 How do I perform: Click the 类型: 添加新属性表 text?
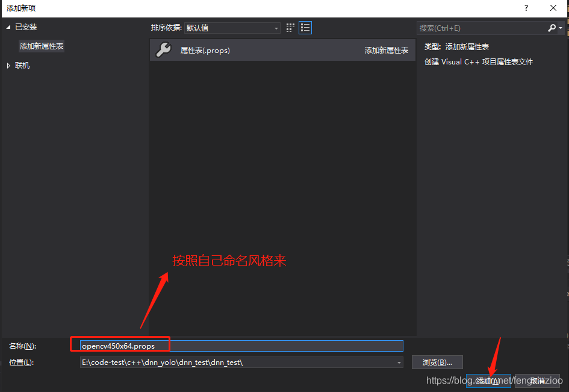(x=456, y=47)
